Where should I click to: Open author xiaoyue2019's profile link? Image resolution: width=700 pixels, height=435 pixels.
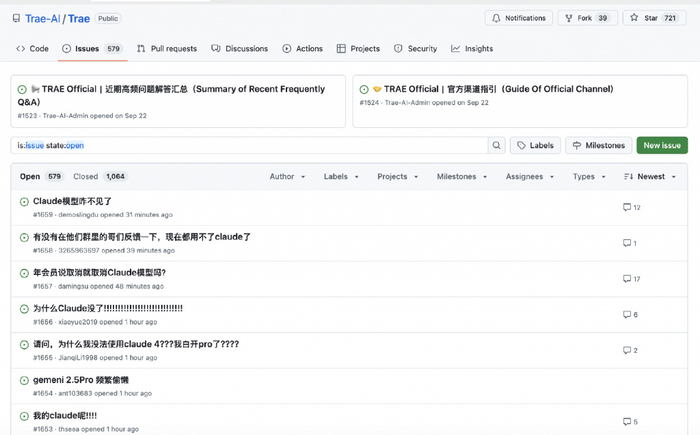(78, 322)
